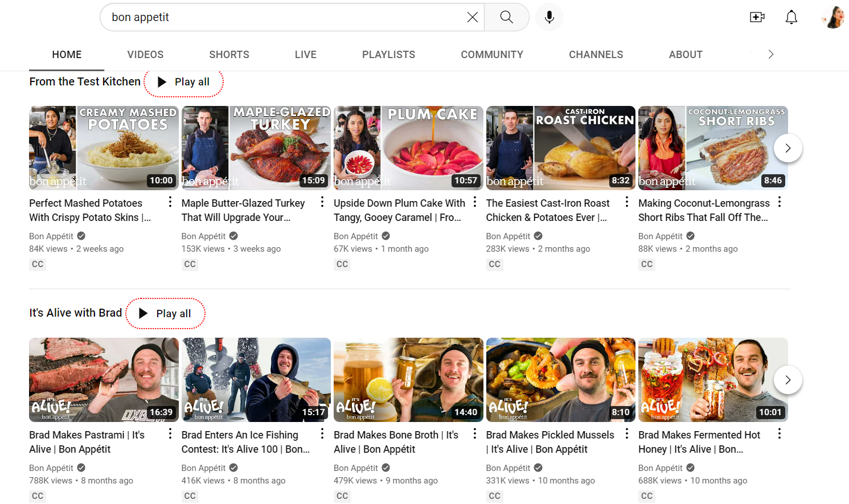The height and width of the screenshot is (504, 849).
Task: Open 'Perfect Mashed Potatoes With Crispy Potato Skins' title
Action: [x=90, y=210]
